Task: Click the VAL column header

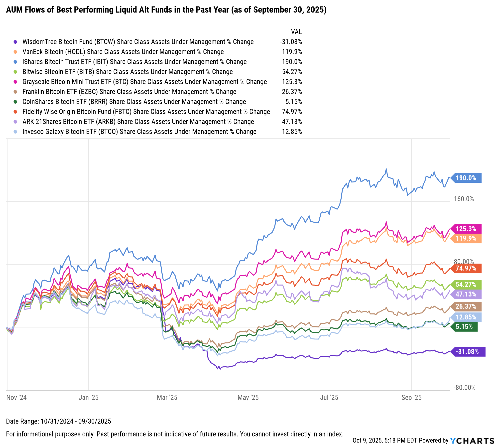Action: 296,32
